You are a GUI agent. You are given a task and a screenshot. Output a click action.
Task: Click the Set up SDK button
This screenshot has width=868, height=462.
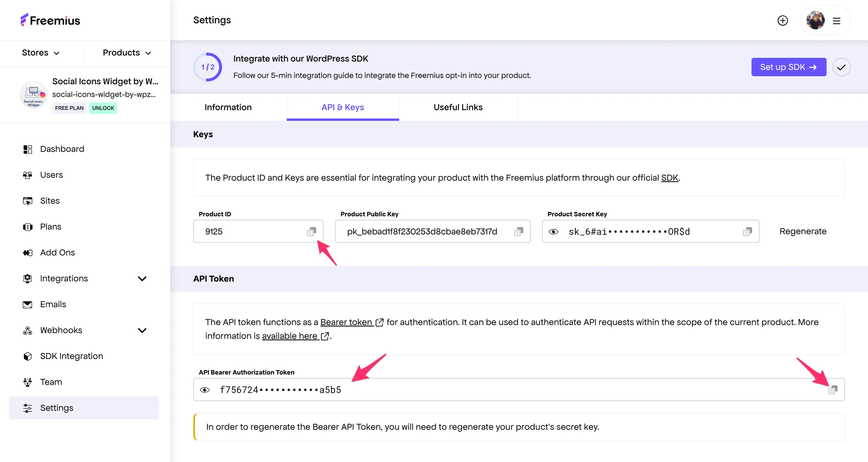789,67
